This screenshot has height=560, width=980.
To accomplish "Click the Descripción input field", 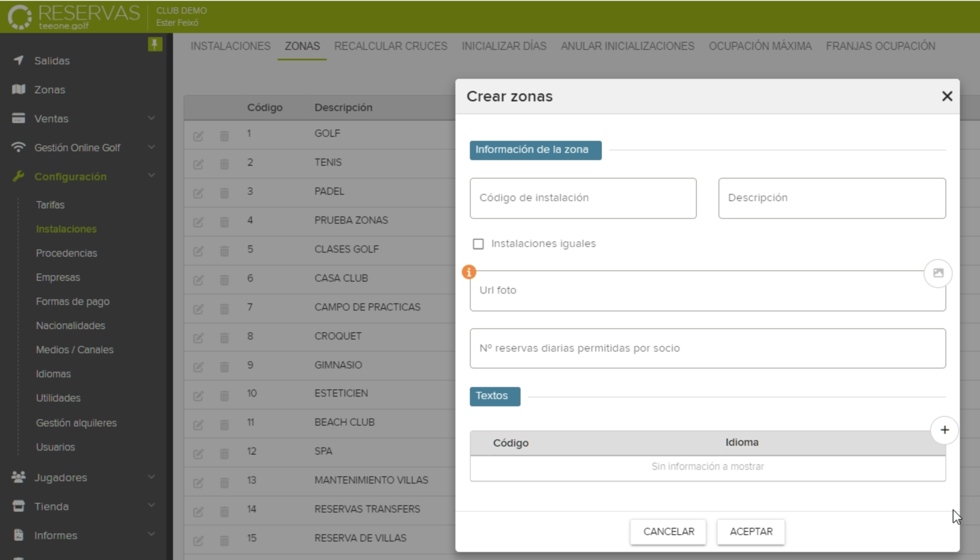I will tap(832, 198).
